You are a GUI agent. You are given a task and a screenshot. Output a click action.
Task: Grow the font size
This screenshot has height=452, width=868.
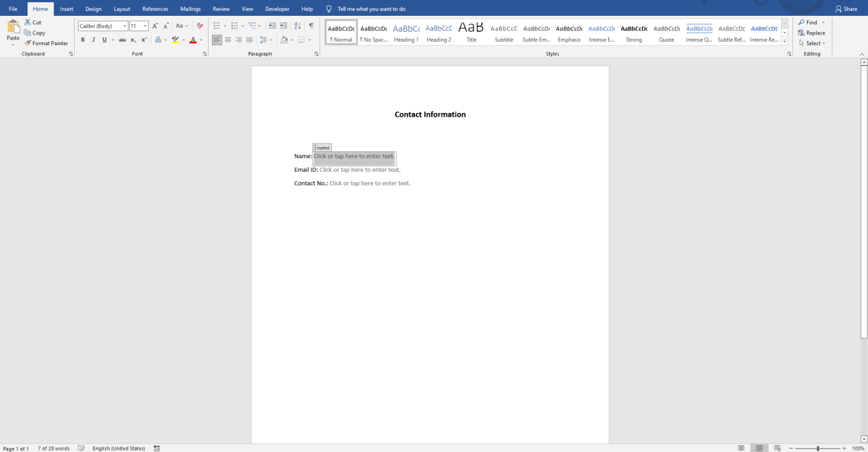(155, 26)
